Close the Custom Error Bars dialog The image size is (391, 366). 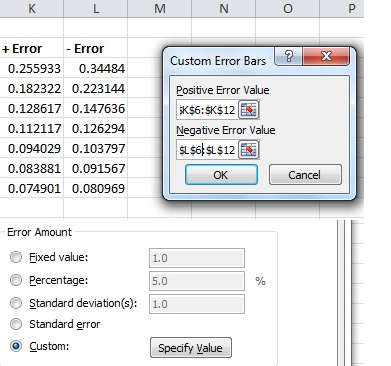pos(326,56)
